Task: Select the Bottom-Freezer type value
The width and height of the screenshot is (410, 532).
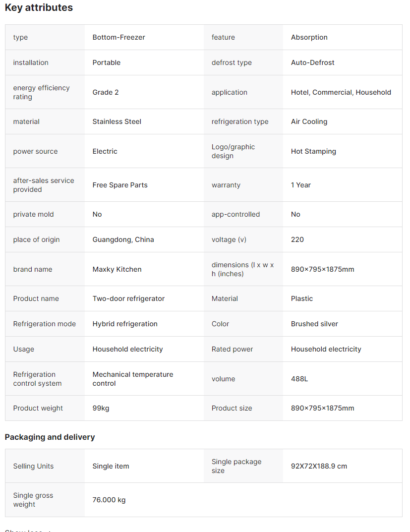Action: 119,37
